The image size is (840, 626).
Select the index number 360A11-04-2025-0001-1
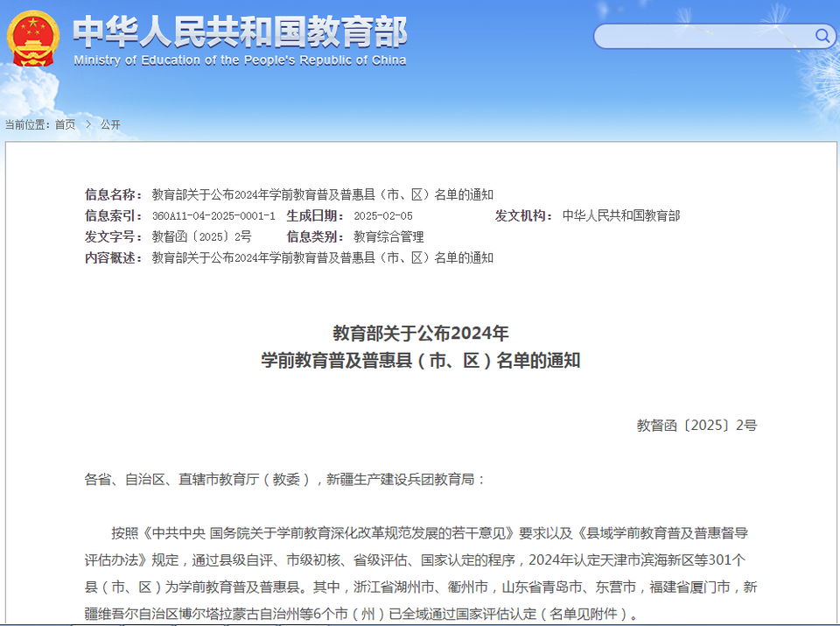click(213, 216)
